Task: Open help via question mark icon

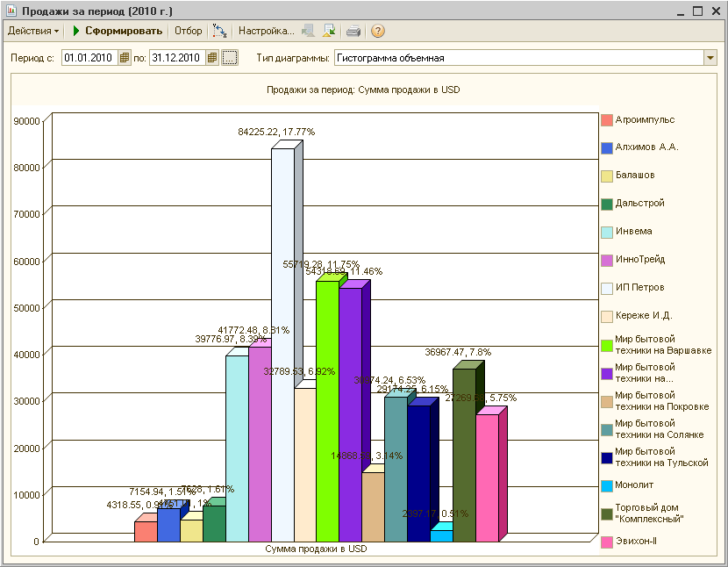Action: tap(378, 31)
